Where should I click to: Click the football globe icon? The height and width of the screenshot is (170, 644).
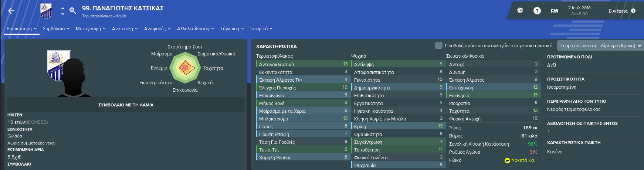pyautogui.click(x=520, y=11)
